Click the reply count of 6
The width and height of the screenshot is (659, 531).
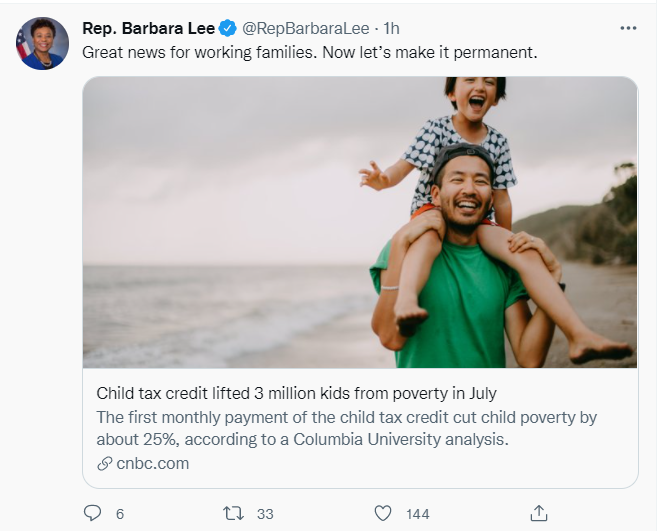click(x=120, y=514)
